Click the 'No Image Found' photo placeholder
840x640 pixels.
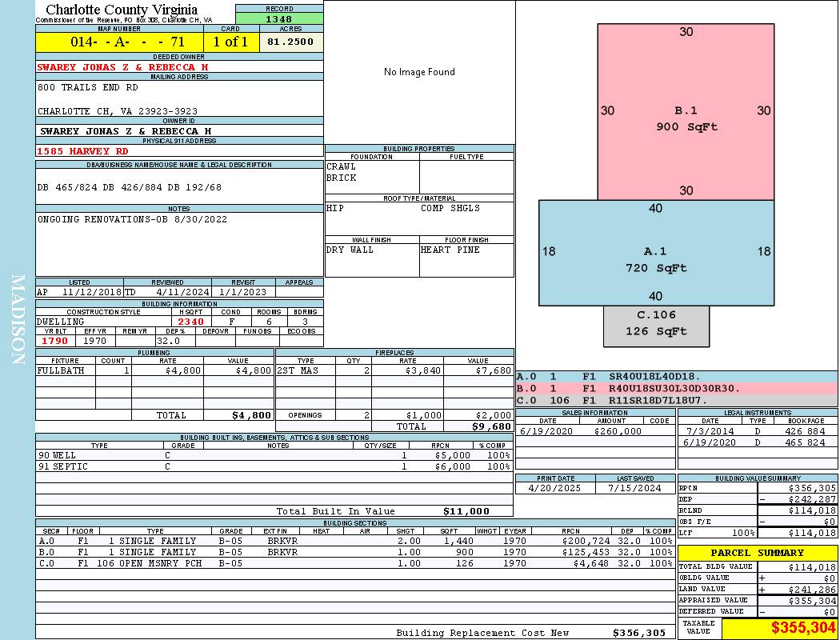tap(419, 72)
